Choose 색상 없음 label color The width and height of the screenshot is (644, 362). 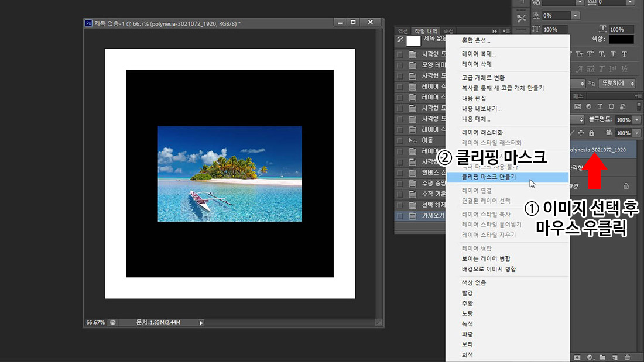click(x=507, y=283)
